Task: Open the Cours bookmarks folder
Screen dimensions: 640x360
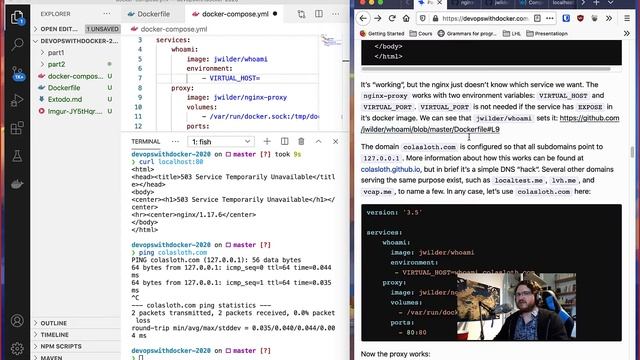Action: click(421, 33)
